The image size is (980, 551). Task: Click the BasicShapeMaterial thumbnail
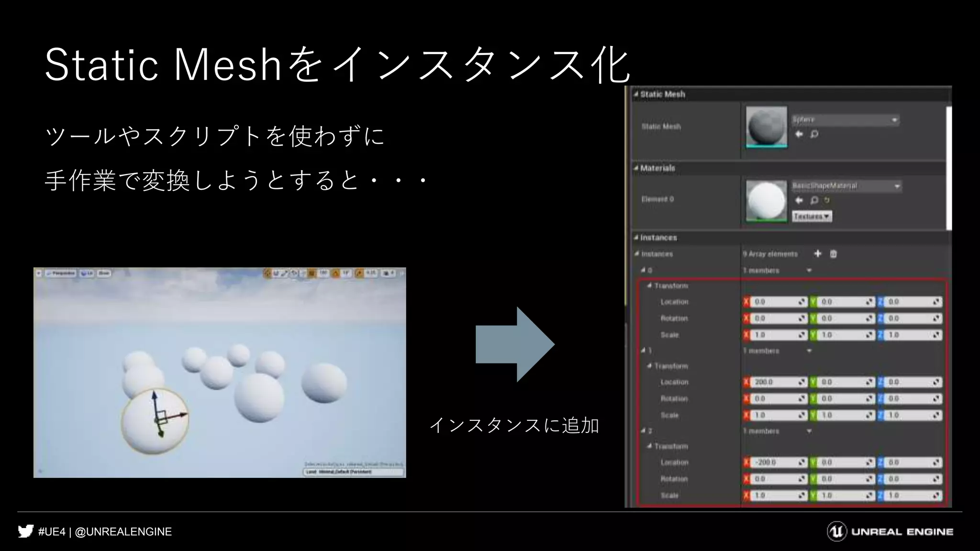pos(767,201)
